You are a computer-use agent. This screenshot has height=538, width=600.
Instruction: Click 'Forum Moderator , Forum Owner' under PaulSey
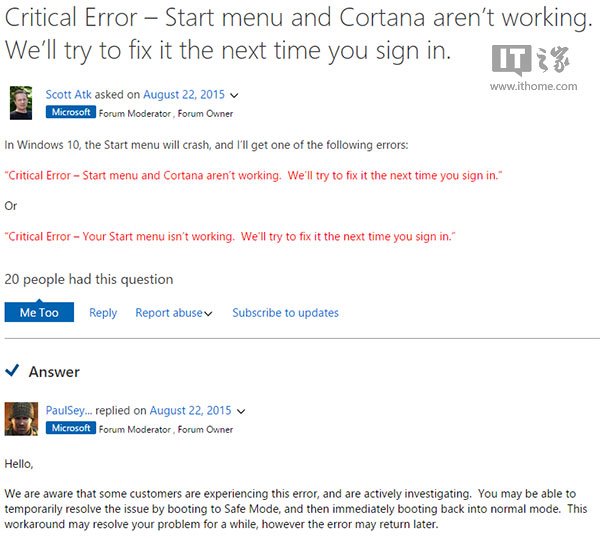point(166,429)
